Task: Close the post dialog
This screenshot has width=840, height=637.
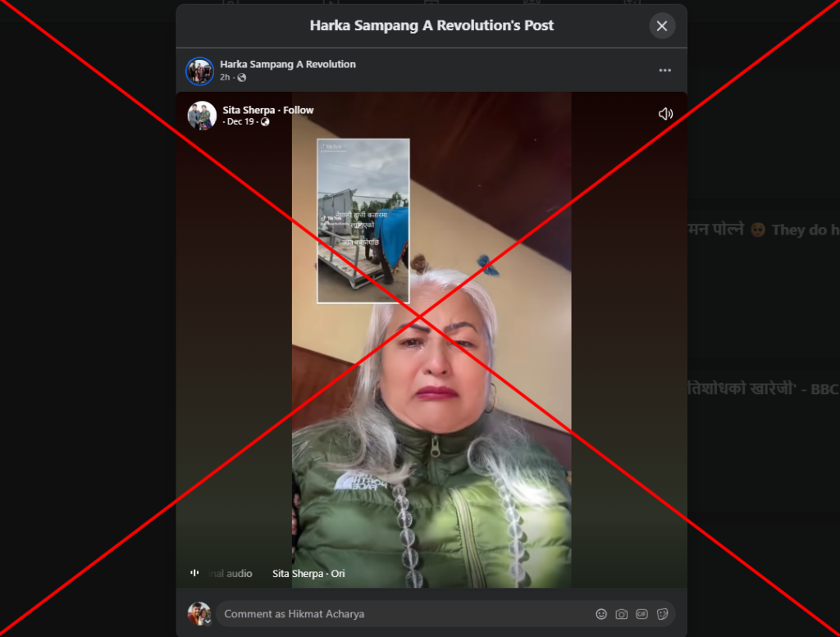Action: coord(662,26)
